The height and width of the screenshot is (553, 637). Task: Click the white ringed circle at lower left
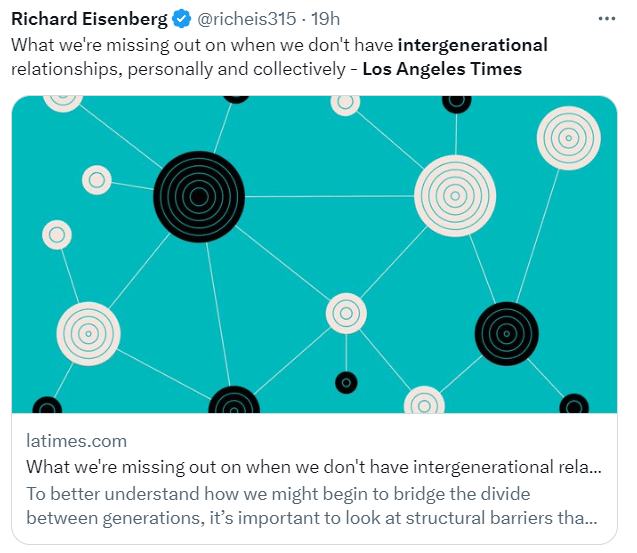coord(89,333)
